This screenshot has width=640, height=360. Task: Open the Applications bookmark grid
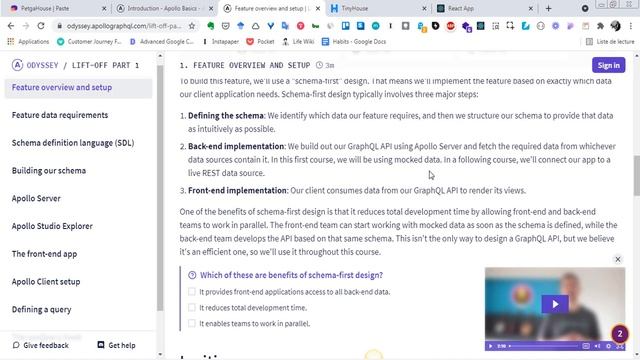[x=28, y=41]
